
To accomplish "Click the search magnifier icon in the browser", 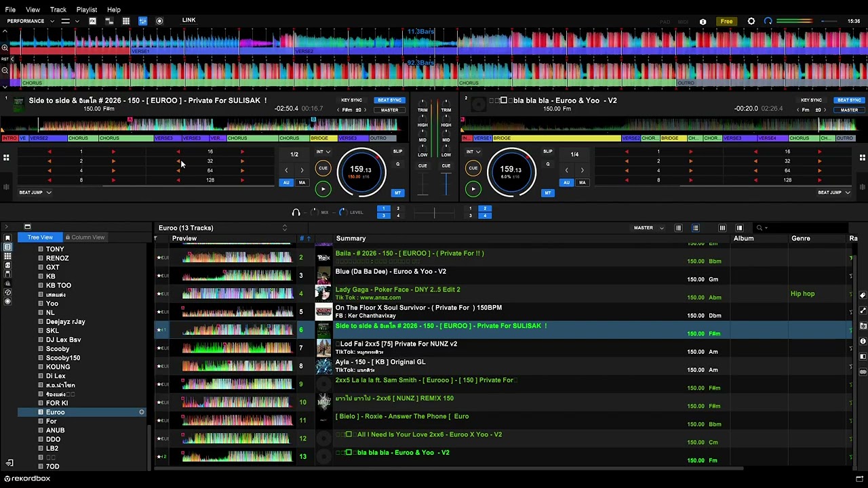I will point(759,228).
